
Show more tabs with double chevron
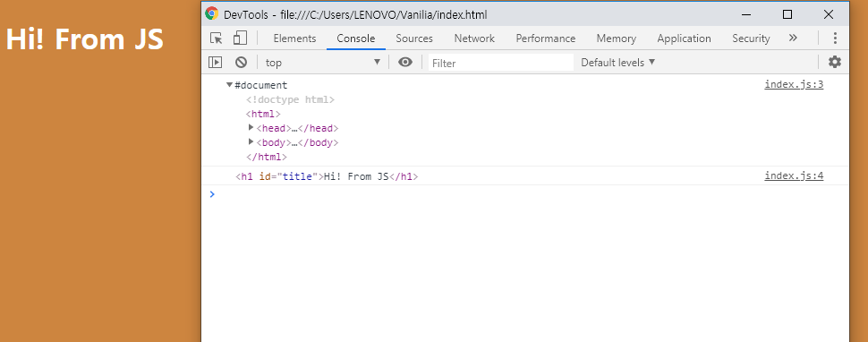[793, 38]
